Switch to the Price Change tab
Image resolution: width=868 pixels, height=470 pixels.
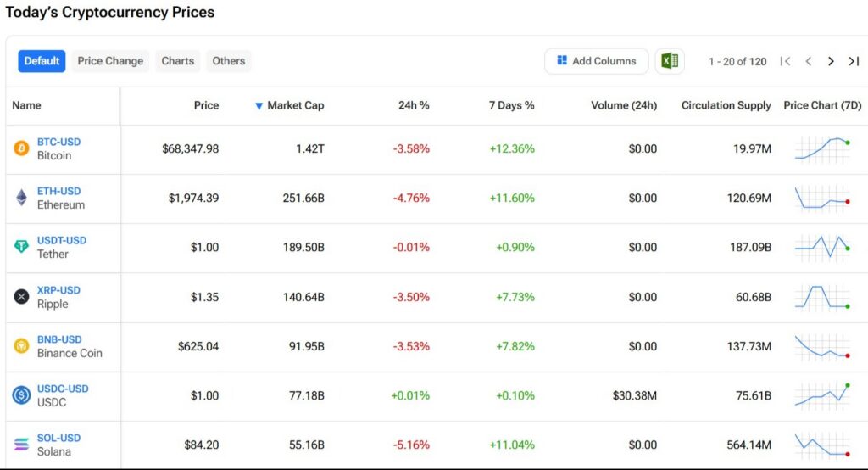110,61
